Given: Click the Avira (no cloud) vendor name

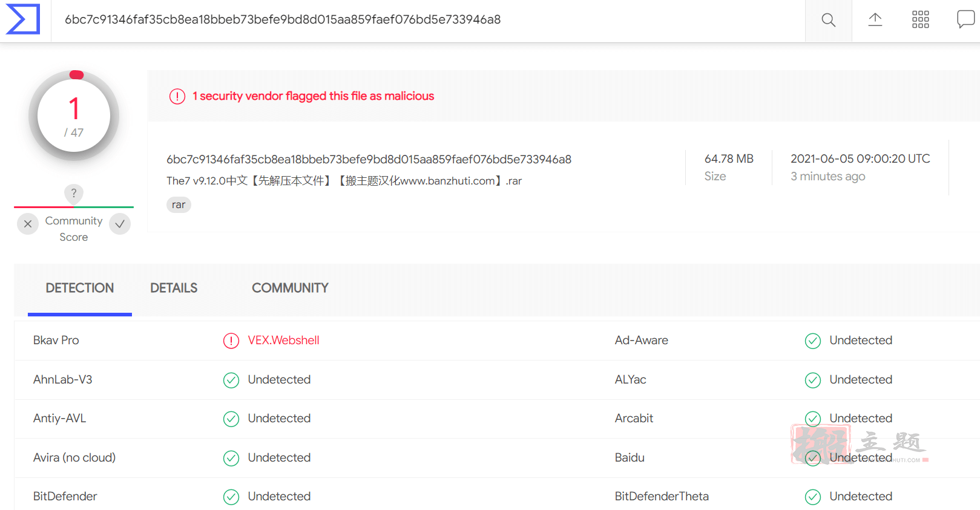Looking at the screenshot, I should tap(74, 458).
